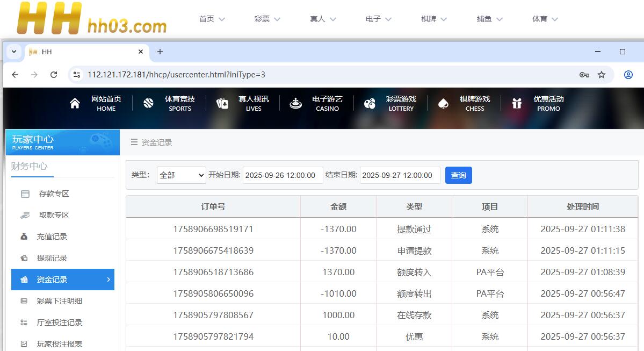The width and height of the screenshot is (644, 351).
Task: Expand the 体育 top navigation dropdown
Action: pyautogui.click(x=545, y=19)
